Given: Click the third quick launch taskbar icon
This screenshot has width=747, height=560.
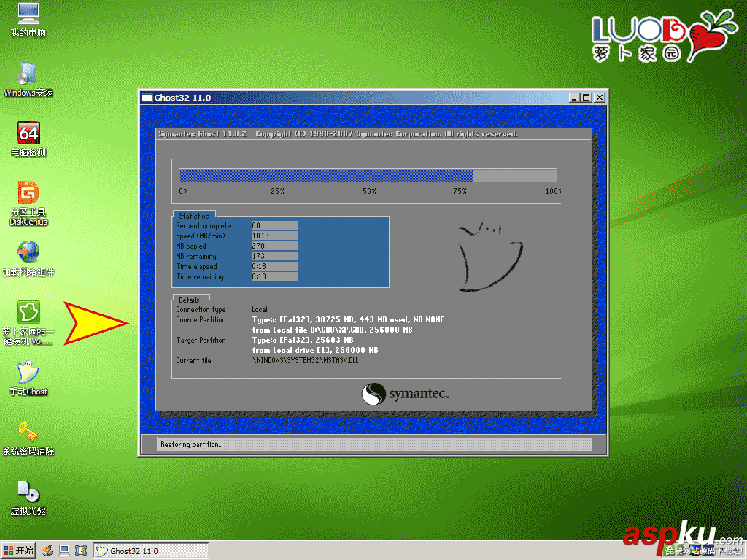Looking at the screenshot, I should point(81,551).
